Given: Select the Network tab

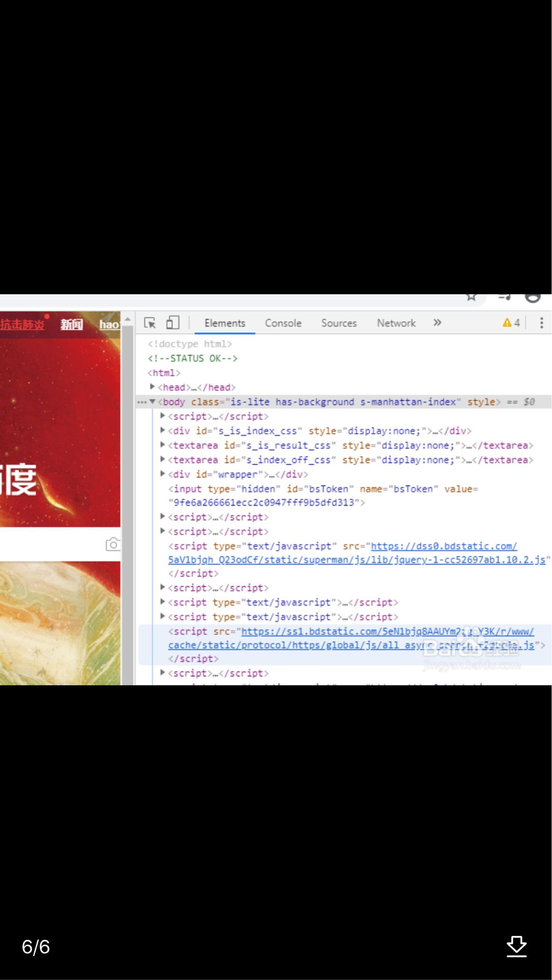Looking at the screenshot, I should click(x=396, y=323).
